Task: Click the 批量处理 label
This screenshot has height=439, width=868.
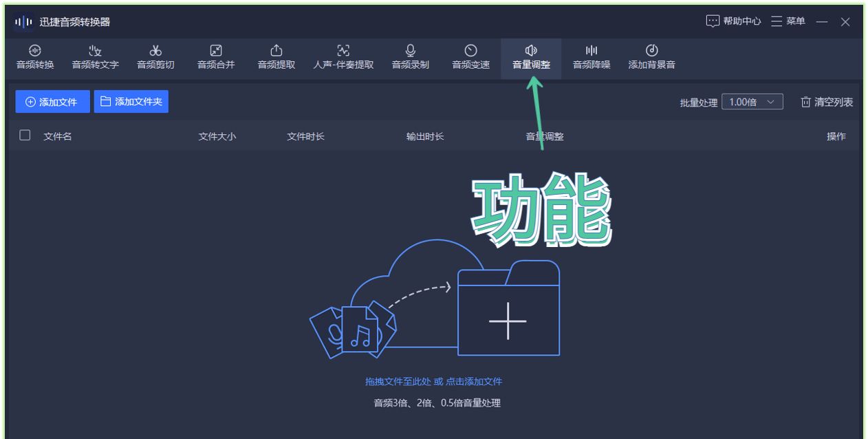Action: 699,103
